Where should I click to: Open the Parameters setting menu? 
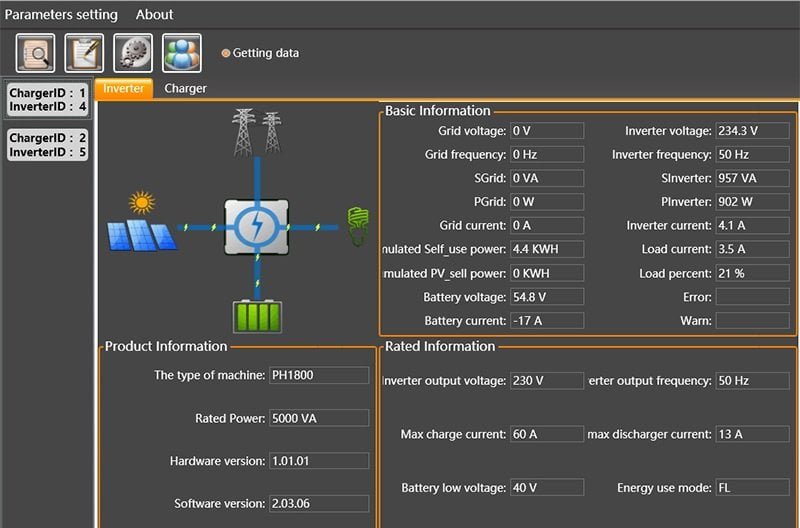coord(61,14)
